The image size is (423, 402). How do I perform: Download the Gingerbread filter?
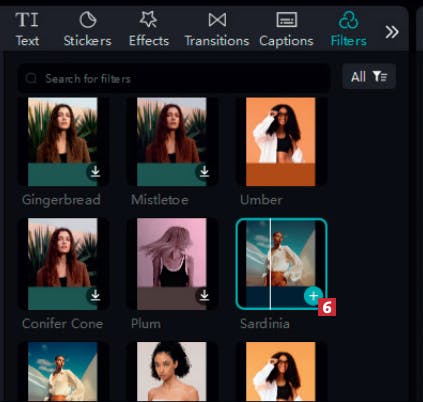(x=95, y=171)
